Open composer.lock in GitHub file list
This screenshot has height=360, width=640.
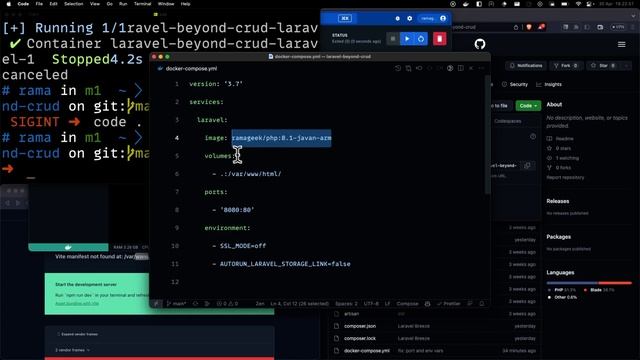click(360, 338)
